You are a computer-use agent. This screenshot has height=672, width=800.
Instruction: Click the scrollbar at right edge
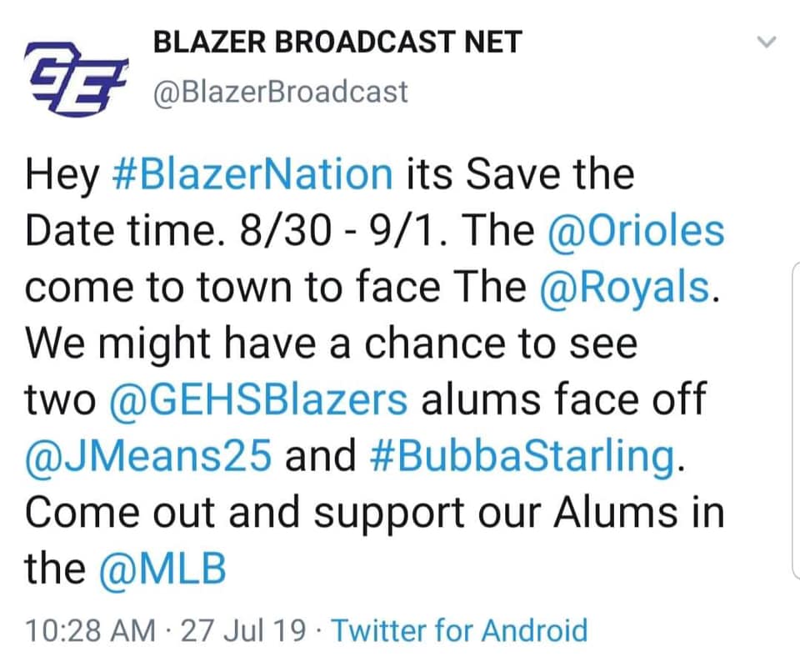(796, 419)
